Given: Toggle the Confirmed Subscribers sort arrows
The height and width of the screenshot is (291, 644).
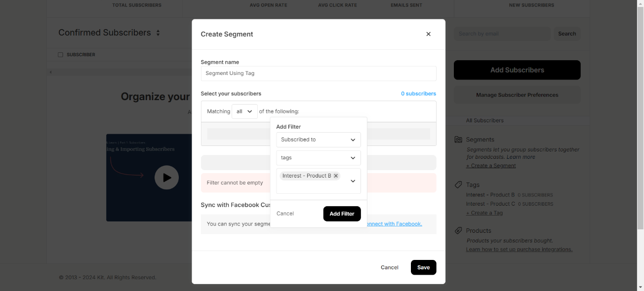Looking at the screenshot, I should 158,33.
